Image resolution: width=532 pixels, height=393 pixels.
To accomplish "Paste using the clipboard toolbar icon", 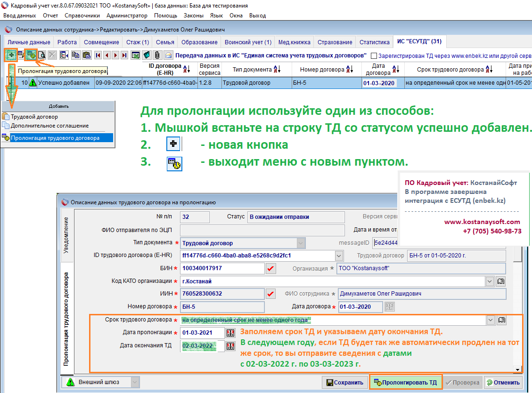I will tap(87, 55).
